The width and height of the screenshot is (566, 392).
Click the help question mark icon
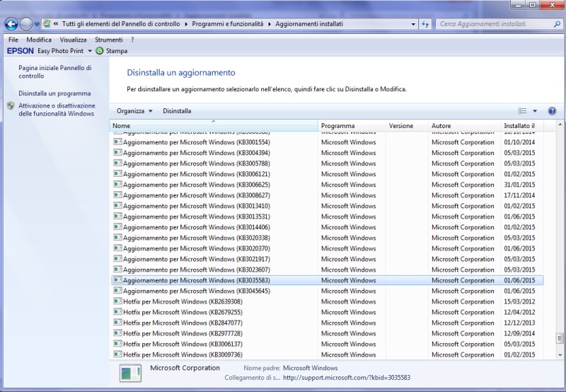point(552,111)
